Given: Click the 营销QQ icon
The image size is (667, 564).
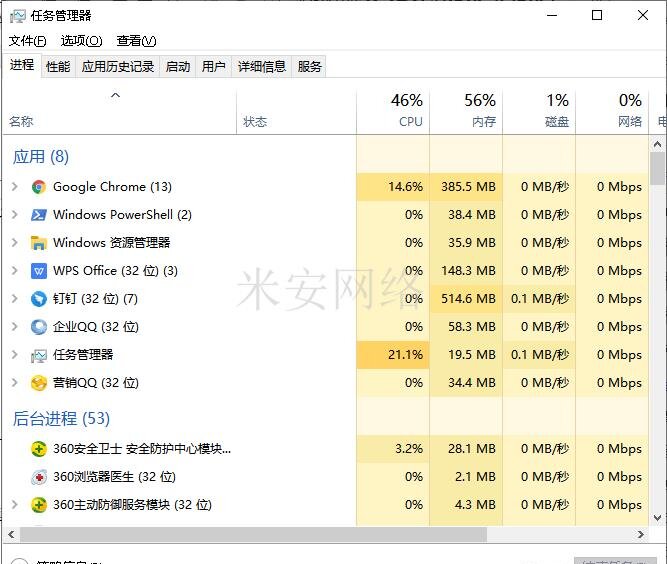Looking at the screenshot, I should pos(39,383).
